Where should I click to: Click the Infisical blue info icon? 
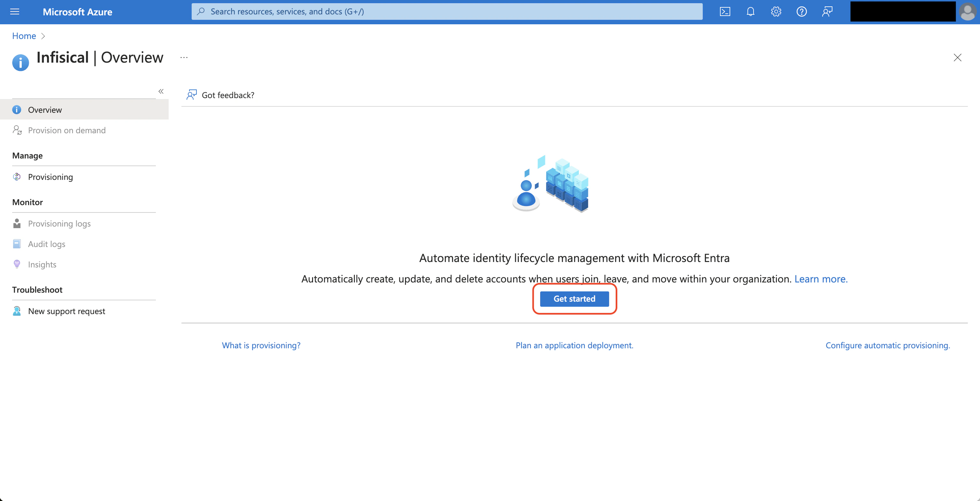click(20, 62)
